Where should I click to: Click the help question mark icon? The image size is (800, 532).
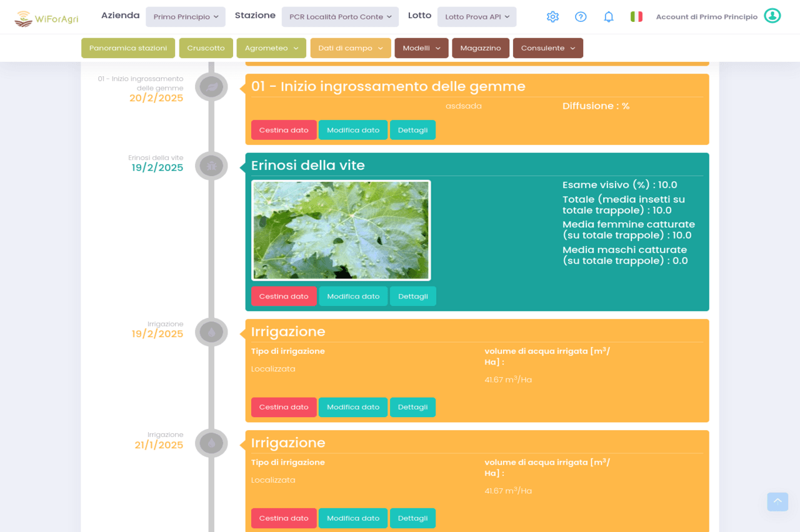tap(581, 17)
